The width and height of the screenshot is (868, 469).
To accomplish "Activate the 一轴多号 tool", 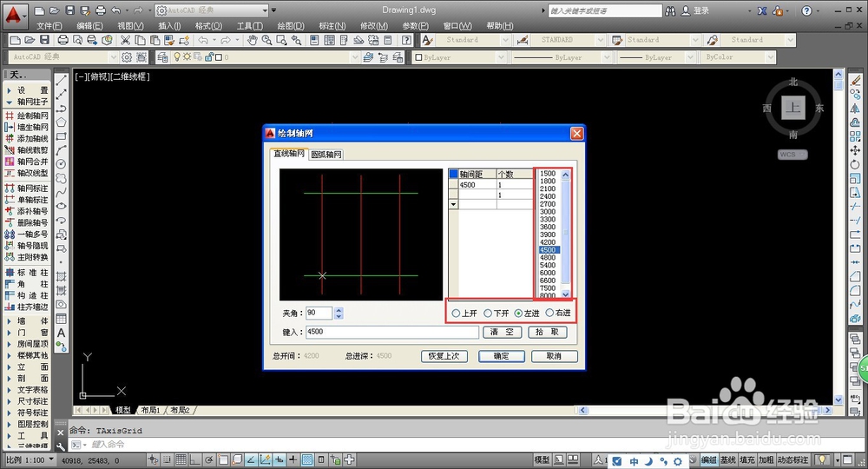I will click(x=27, y=234).
